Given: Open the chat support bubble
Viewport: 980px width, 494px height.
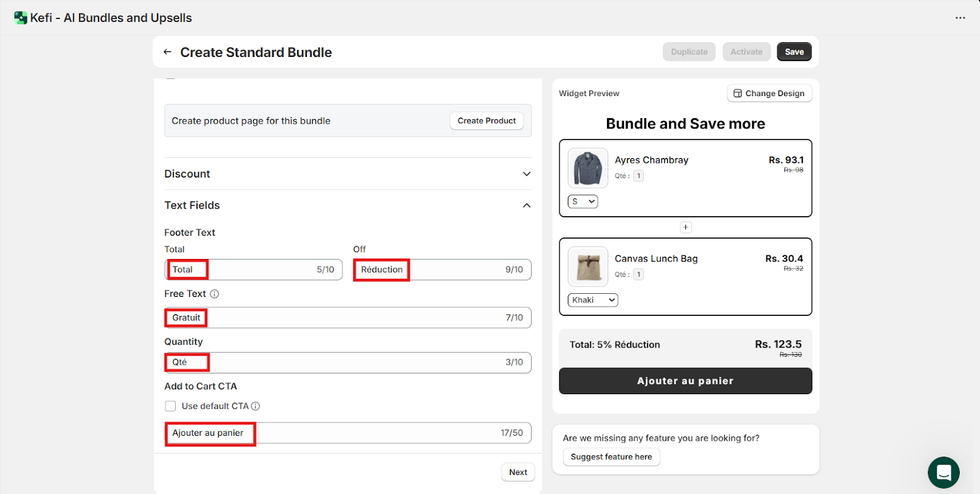Looking at the screenshot, I should pos(943,472).
